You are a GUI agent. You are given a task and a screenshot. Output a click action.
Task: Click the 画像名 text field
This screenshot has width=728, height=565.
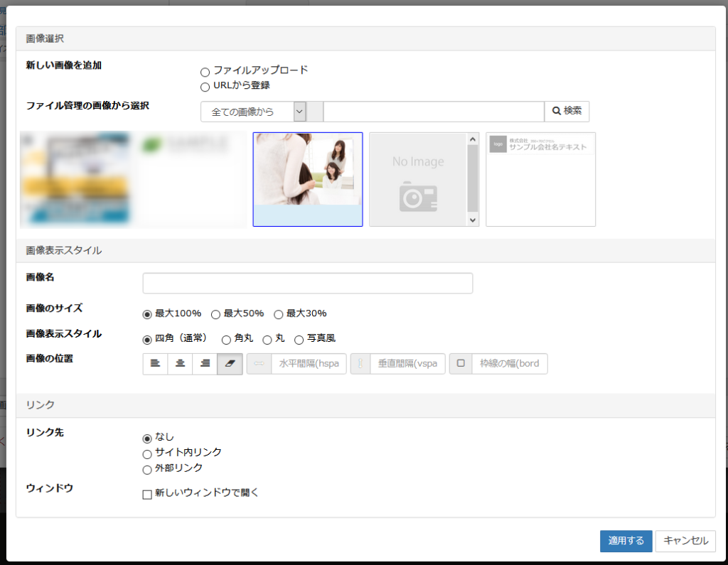tap(307, 284)
